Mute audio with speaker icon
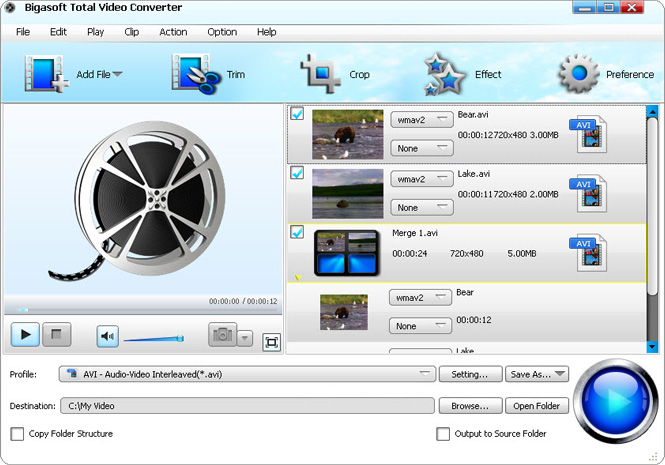The height and width of the screenshot is (465, 665). (x=107, y=336)
